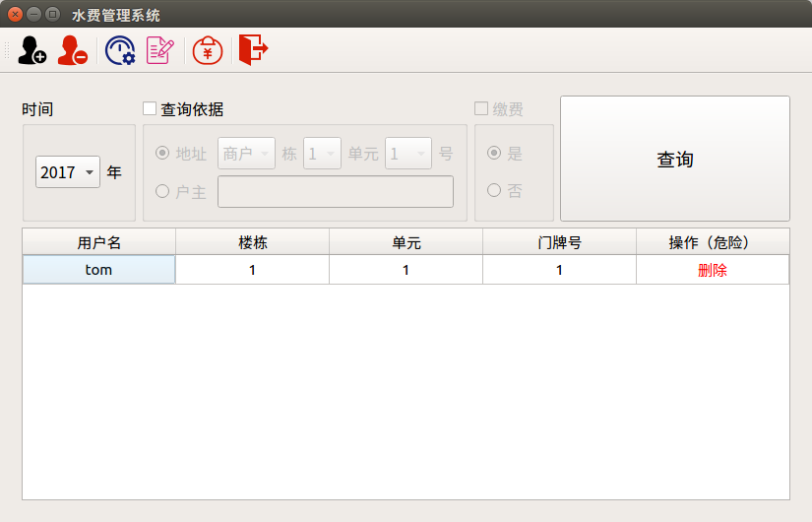The image size is (812, 522).
Task: Click the 门牌号 column header
Action: 559,242
